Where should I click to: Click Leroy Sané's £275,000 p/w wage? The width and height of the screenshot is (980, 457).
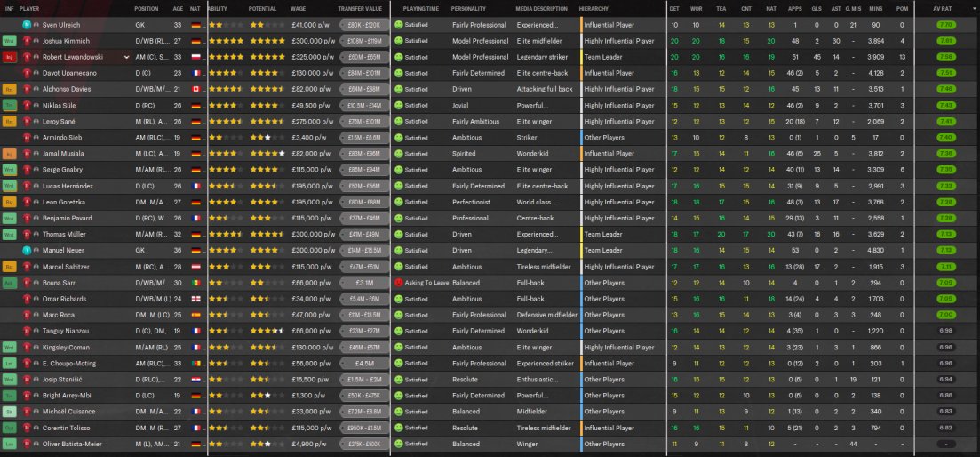[x=312, y=121]
